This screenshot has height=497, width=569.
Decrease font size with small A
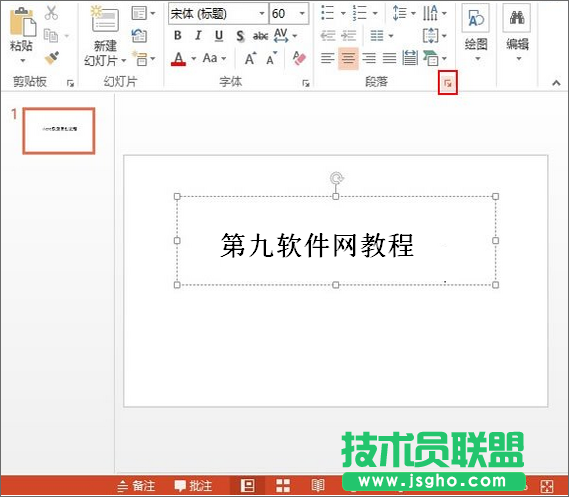272,58
